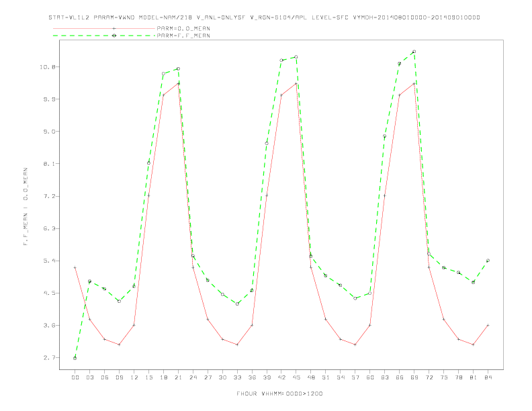Click y-axis tick label 9.0
The image size is (532, 411).
tap(49, 131)
